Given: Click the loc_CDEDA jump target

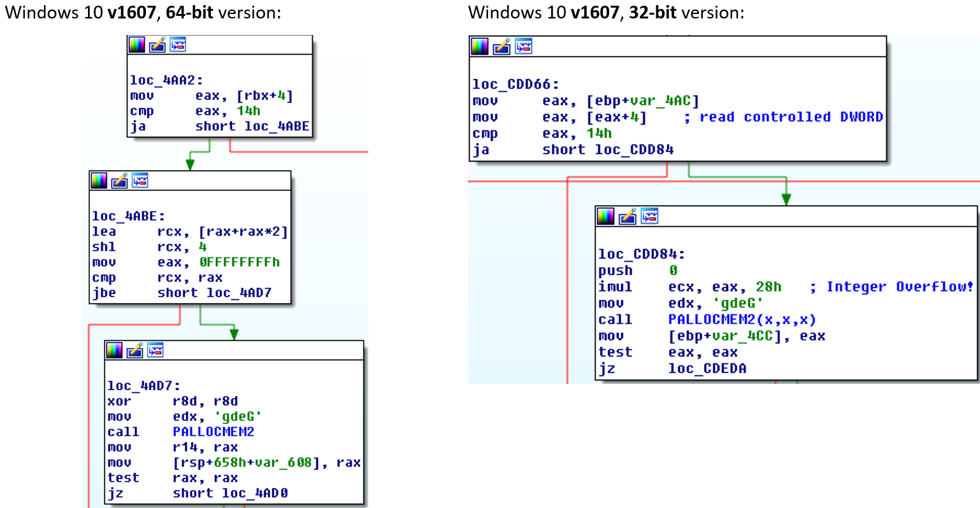Looking at the screenshot, I should (707, 369).
